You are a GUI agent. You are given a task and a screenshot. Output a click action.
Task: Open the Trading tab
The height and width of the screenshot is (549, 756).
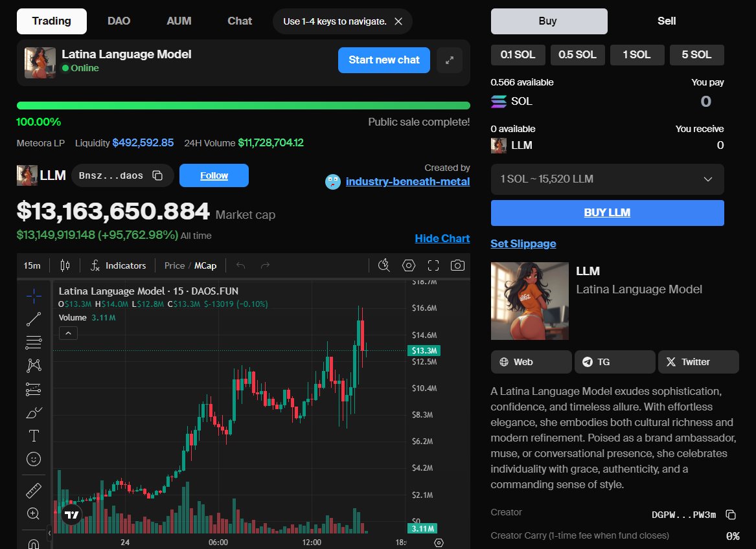click(52, 21)
